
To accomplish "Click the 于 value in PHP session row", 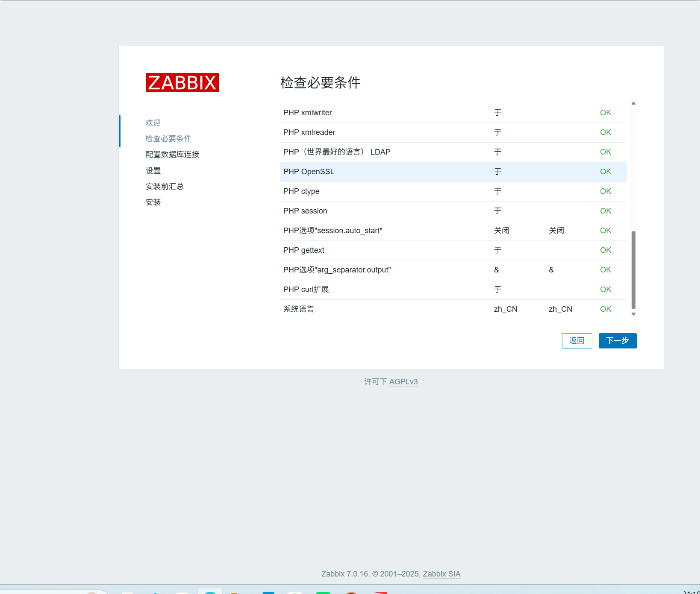I will pyautogui.click(x=498, y=211).
